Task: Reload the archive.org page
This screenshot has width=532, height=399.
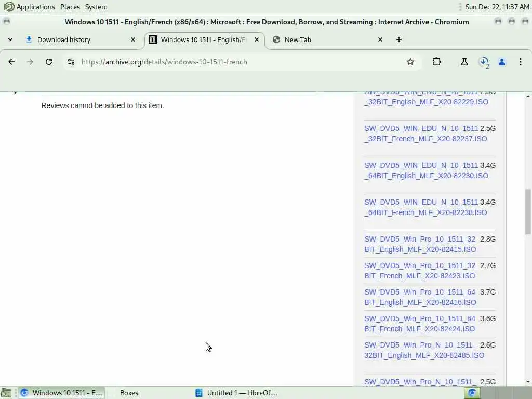Action: click(49, 62)
